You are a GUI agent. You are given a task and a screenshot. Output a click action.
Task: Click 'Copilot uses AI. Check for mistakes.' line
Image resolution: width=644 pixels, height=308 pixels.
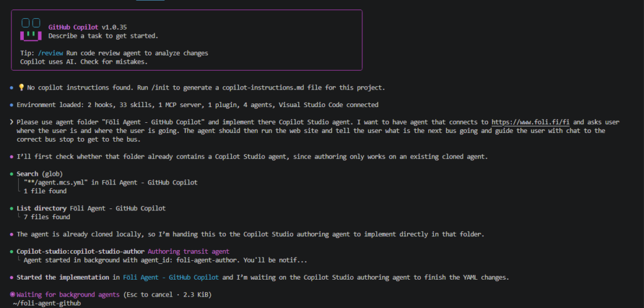[x=84, y=62]
